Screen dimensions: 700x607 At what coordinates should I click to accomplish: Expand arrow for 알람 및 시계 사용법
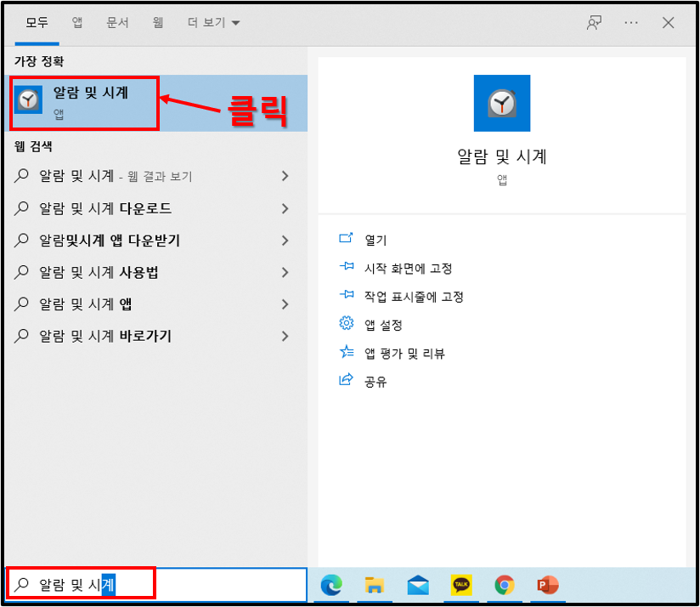(285, 272)
